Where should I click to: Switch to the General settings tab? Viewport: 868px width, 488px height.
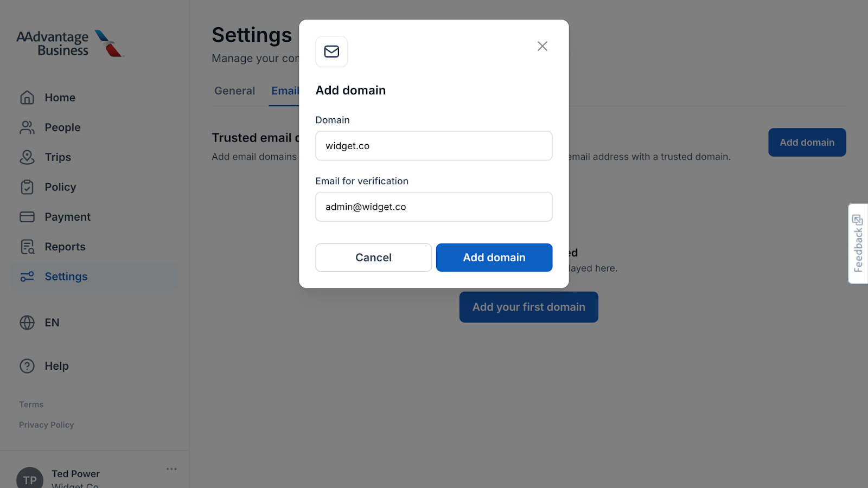click(234, 91)
